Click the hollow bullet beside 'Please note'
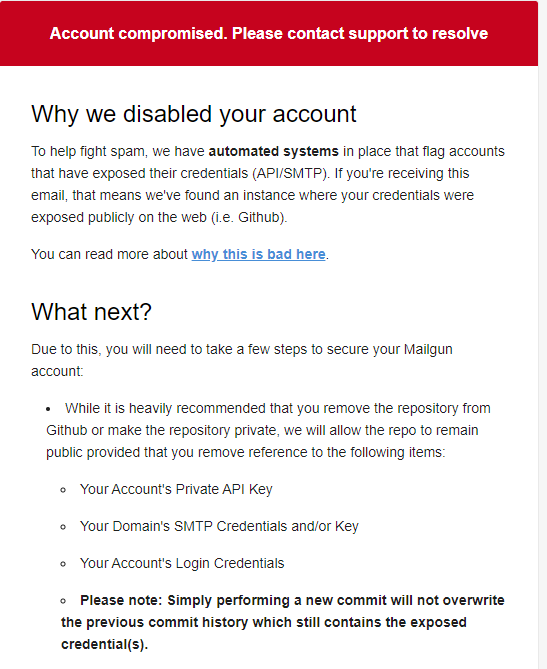 coord(63,601)
